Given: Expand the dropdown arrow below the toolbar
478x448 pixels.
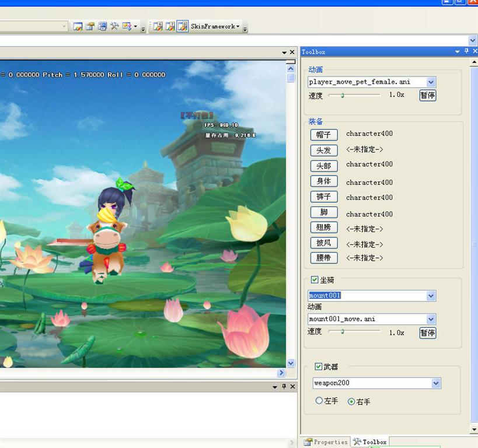Looking at the screenshot, I should coord(473,40).
